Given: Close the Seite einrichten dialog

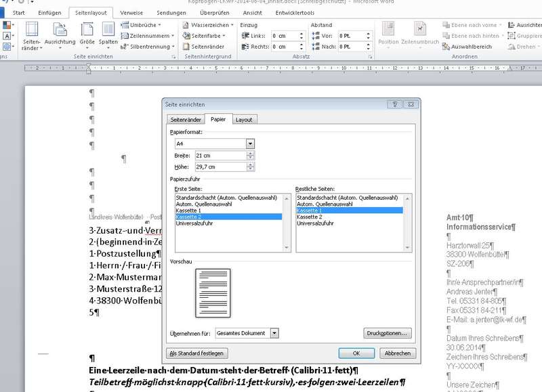Looking at the screenshot, I should tap(411, 104).
